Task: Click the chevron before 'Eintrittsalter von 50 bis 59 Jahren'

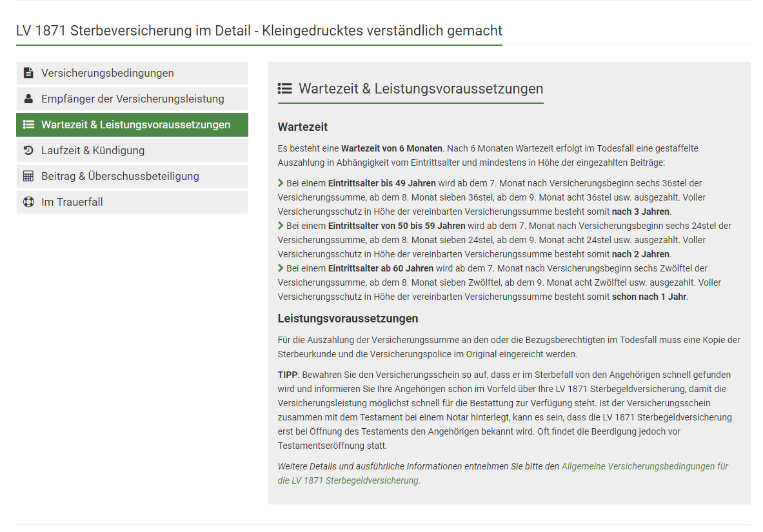Action: pos(281,225)
